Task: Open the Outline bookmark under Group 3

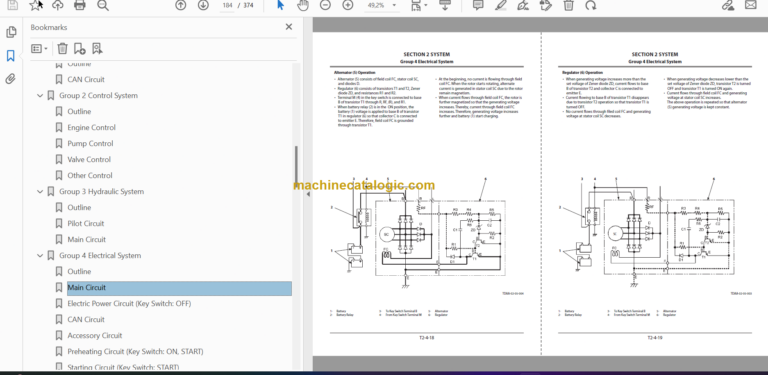Action: click(79, 208)
